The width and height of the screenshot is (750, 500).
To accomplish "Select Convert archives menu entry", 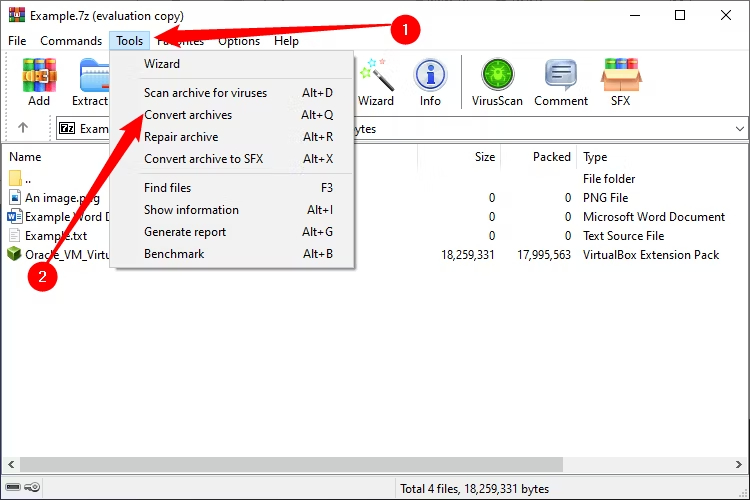I will coord(232,115).
